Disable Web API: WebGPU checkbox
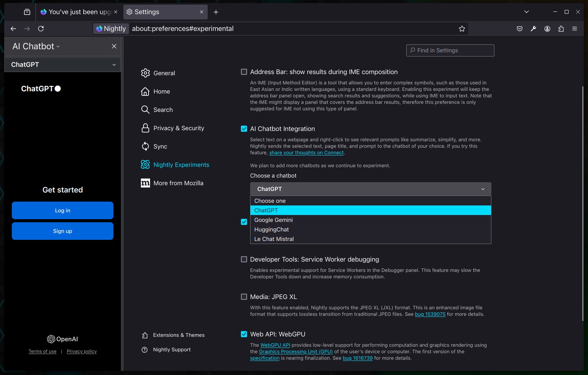 [x=244, y=334]
